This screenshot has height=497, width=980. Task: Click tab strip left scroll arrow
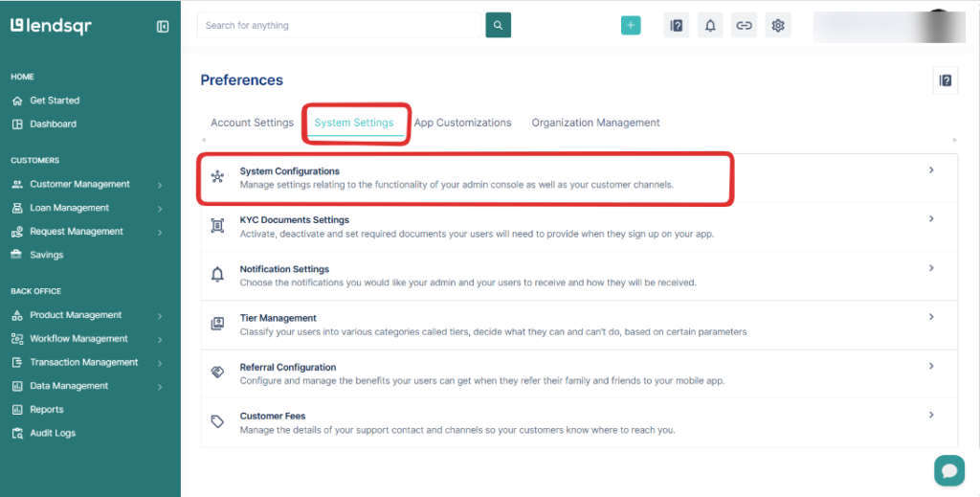coord(203,140)
